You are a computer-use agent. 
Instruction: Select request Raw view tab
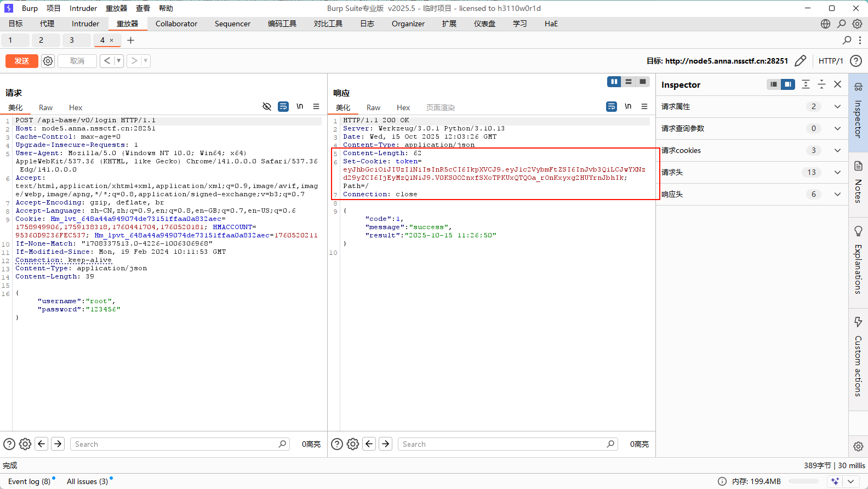(x=46, y=107)
